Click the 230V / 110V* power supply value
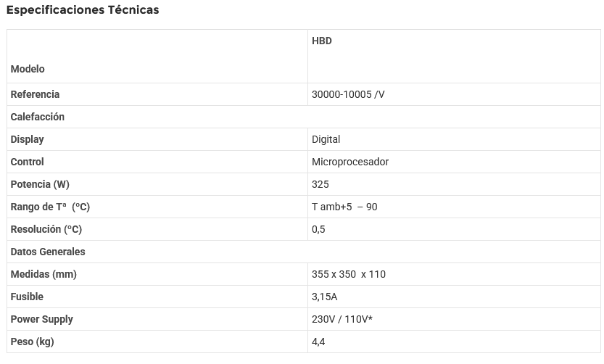604x364 pixels. pyautogui.click(x=342, y=319)
